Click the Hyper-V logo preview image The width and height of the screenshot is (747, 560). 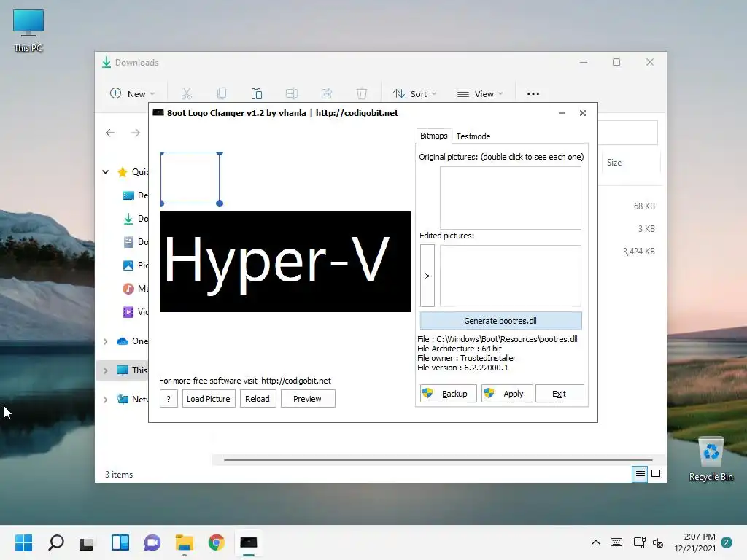pyautogui.click(x=285, y=262)
